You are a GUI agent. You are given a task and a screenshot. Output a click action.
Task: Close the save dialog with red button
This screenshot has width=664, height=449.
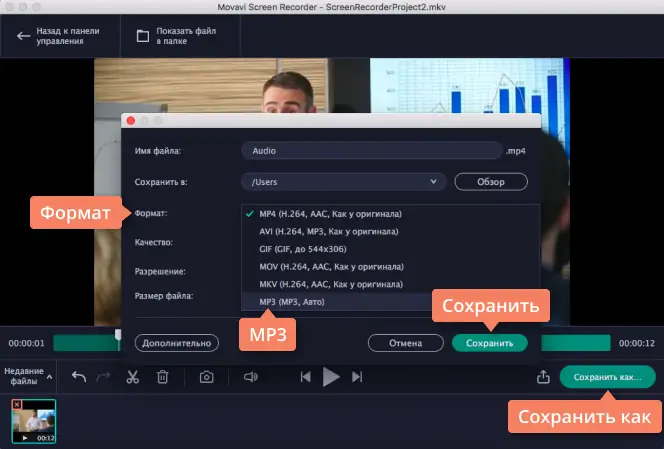(x=131, y=121)
